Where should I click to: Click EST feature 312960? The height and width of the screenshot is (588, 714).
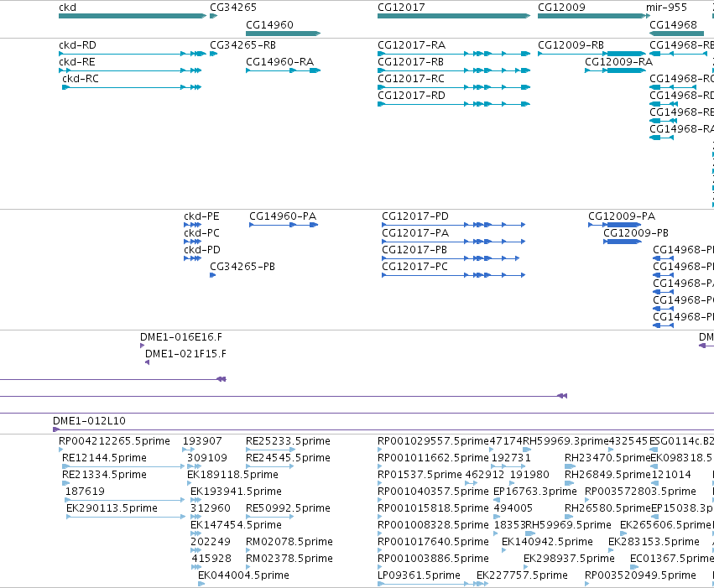tap(211, 508)
